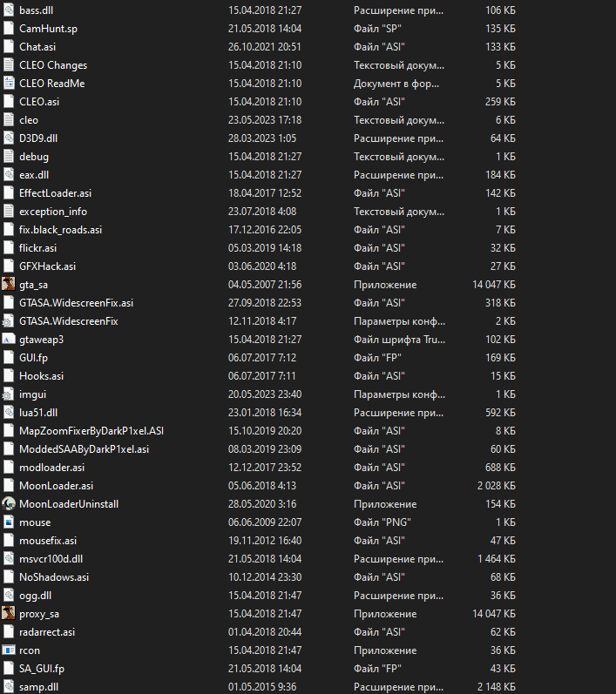Select the MapZoomFixerByDarkP1xel.ASI file
The height and width of the screenshot is (694, 616).
[91, 431]
